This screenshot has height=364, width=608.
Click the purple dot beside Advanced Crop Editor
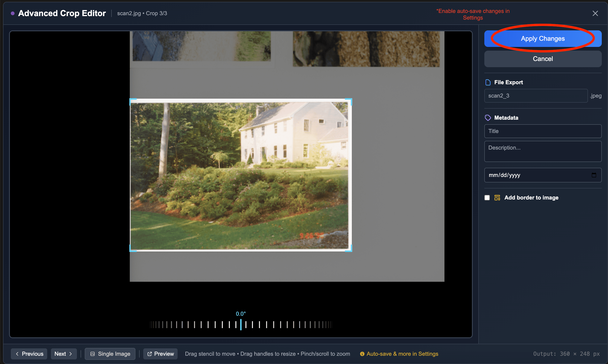point(13,13)
